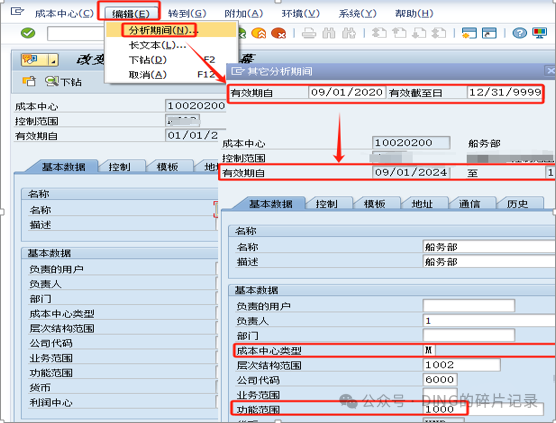
Task: Click the Generate Shortcut icon
Action: (x=489, y=33)
